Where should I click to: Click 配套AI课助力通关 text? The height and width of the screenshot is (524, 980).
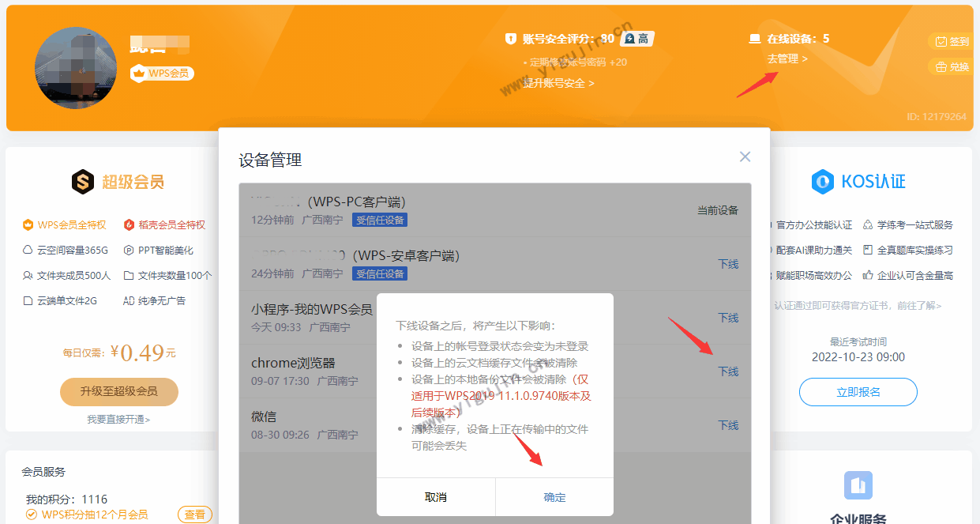(814, 251)
